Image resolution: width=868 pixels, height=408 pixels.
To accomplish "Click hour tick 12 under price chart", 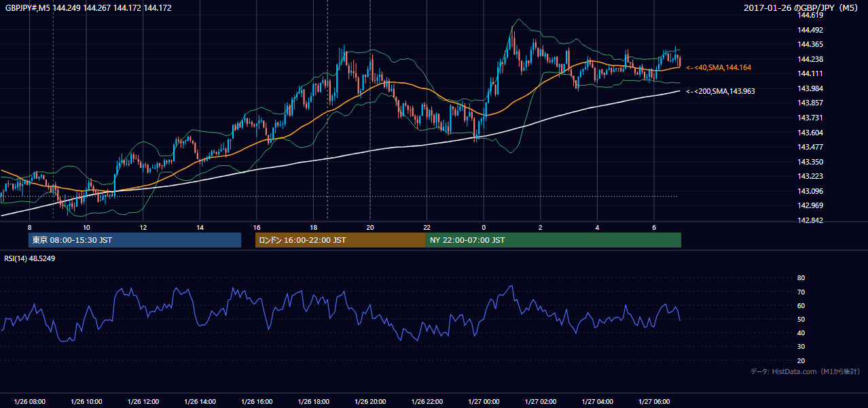I will tap(143, 227).
